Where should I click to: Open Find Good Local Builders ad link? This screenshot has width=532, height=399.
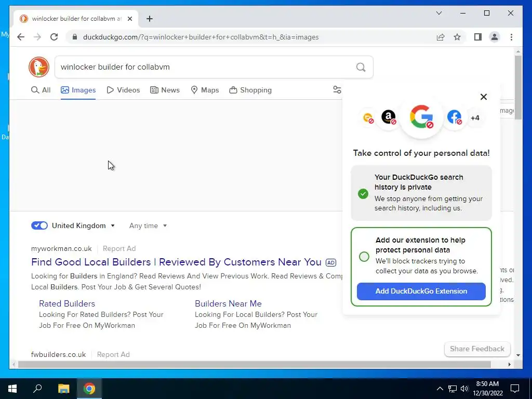tap(176, 262)
